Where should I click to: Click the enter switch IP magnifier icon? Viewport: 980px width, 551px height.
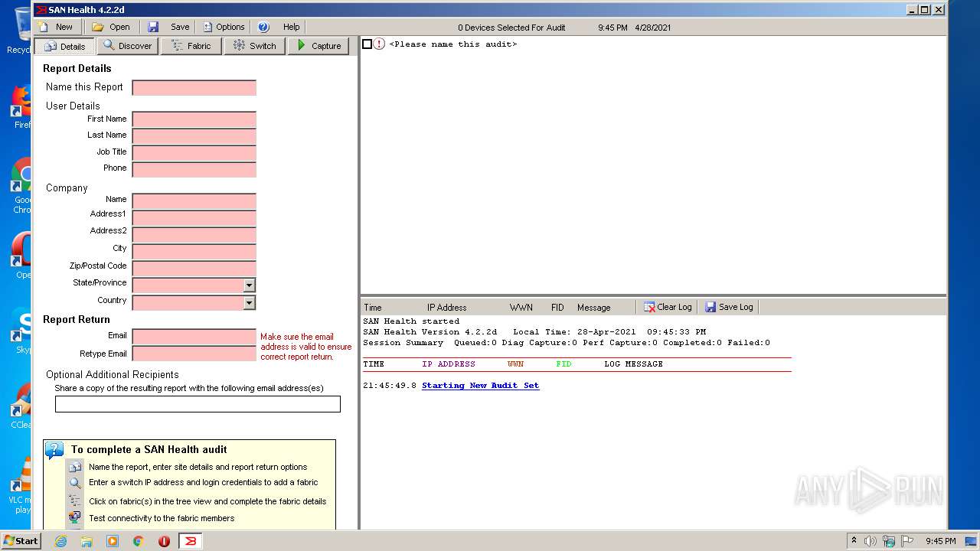coord(75,483)
